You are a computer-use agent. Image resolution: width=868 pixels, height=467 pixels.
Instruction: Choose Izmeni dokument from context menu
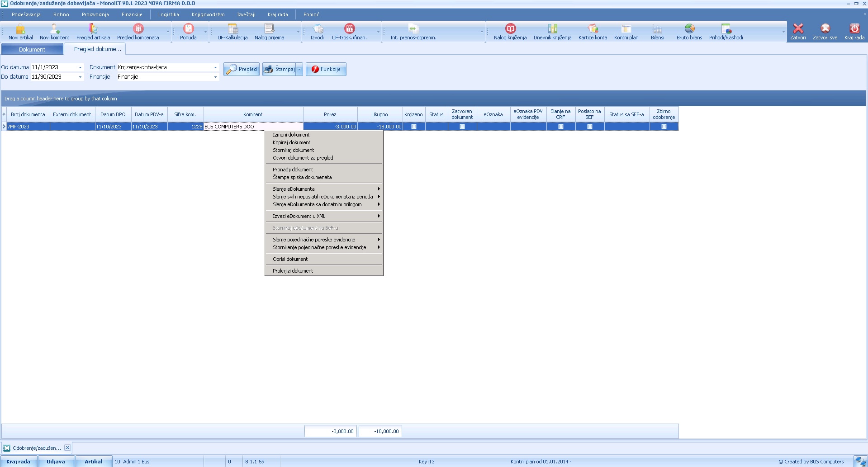324,135
